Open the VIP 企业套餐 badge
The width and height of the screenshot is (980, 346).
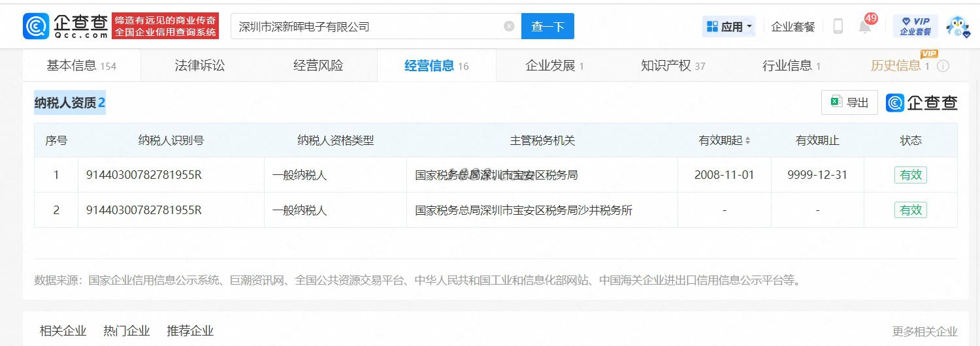click(x=915, y=26)
